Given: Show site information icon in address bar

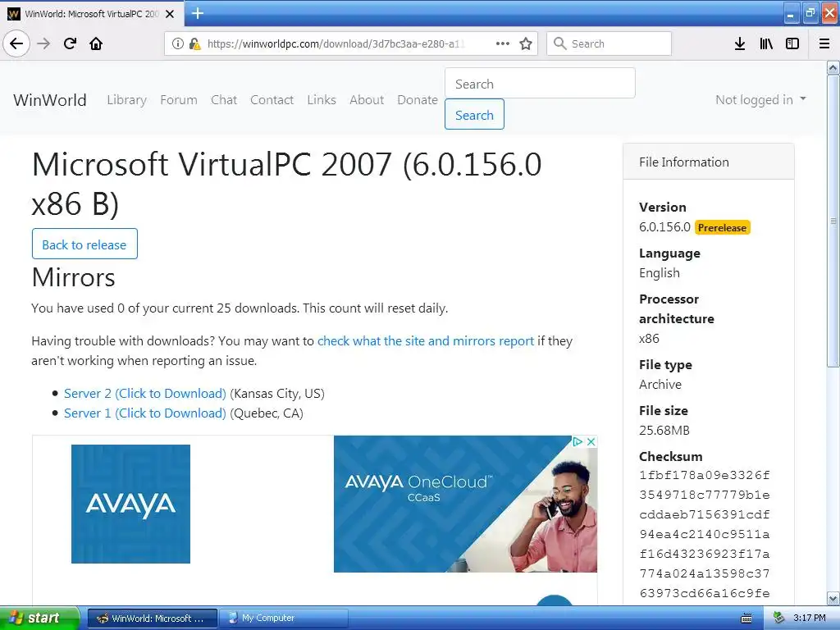Looking at the screenshot, I should click(178, 44).
